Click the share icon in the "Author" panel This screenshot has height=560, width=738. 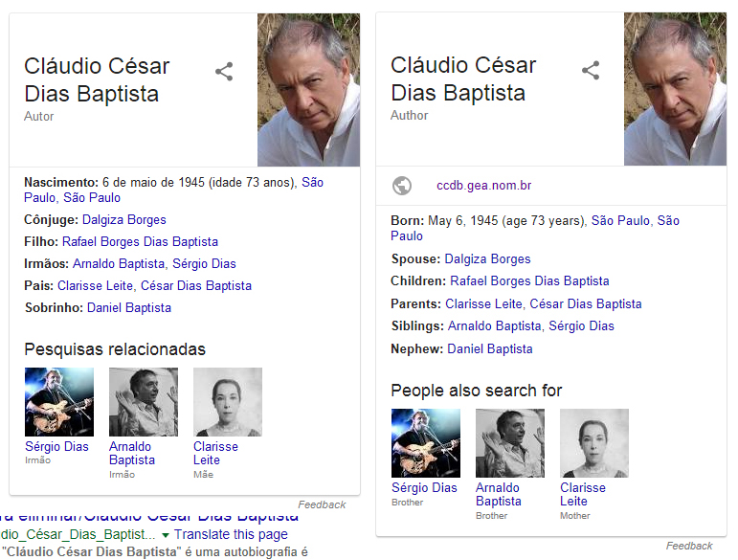591,70
